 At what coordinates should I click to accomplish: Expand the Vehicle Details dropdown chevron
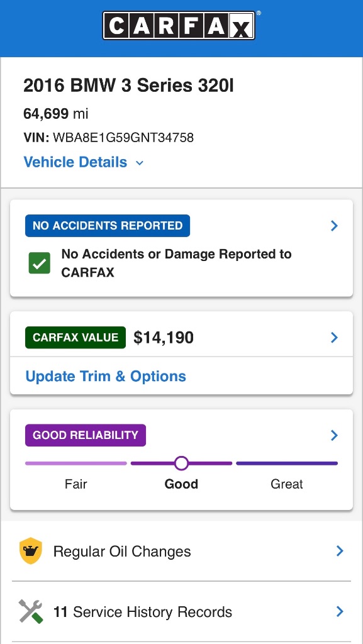(140, 163)
